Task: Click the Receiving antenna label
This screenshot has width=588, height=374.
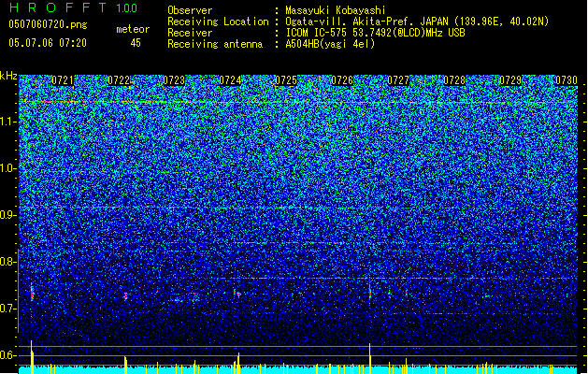Action: point(215,44)
